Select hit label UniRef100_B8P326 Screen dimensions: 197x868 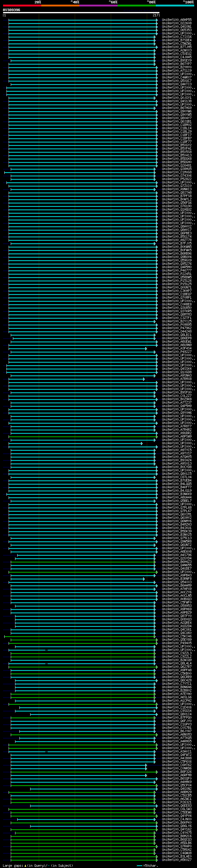click(x=177, y=772)
